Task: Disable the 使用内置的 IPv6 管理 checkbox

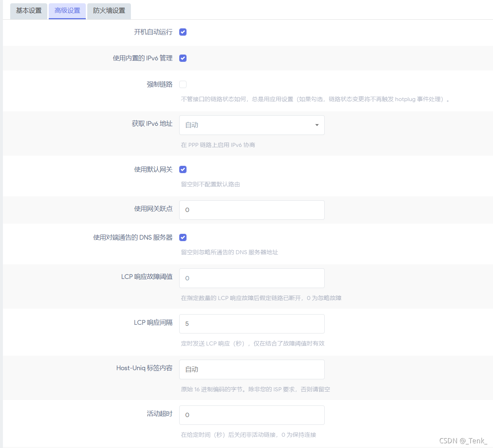Action: [183, 58]
